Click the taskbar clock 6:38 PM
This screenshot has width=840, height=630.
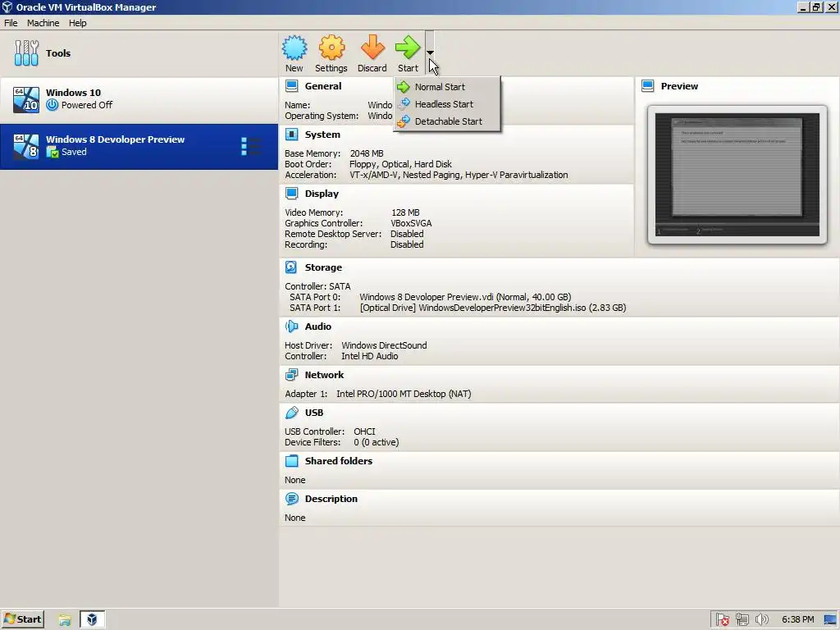click(797, 619)
